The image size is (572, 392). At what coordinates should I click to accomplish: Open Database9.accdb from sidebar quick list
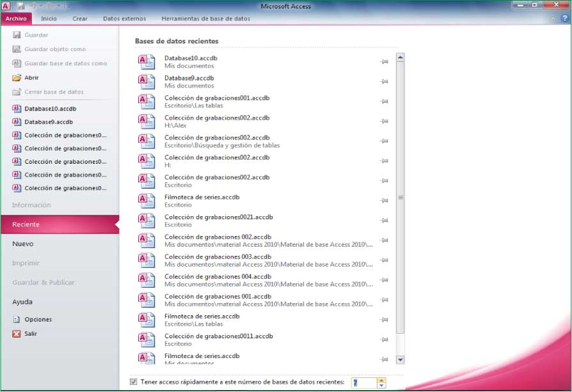(49, 122)
